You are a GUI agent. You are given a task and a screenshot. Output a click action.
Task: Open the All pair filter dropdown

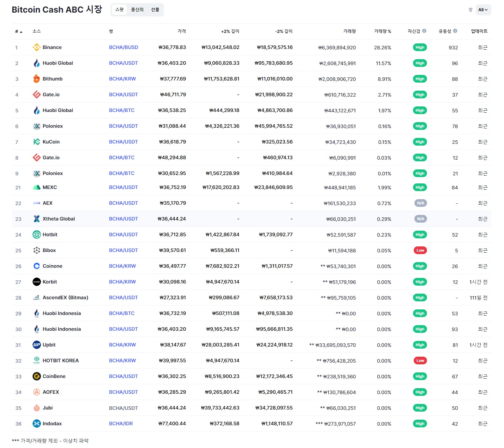coord(483,10)
